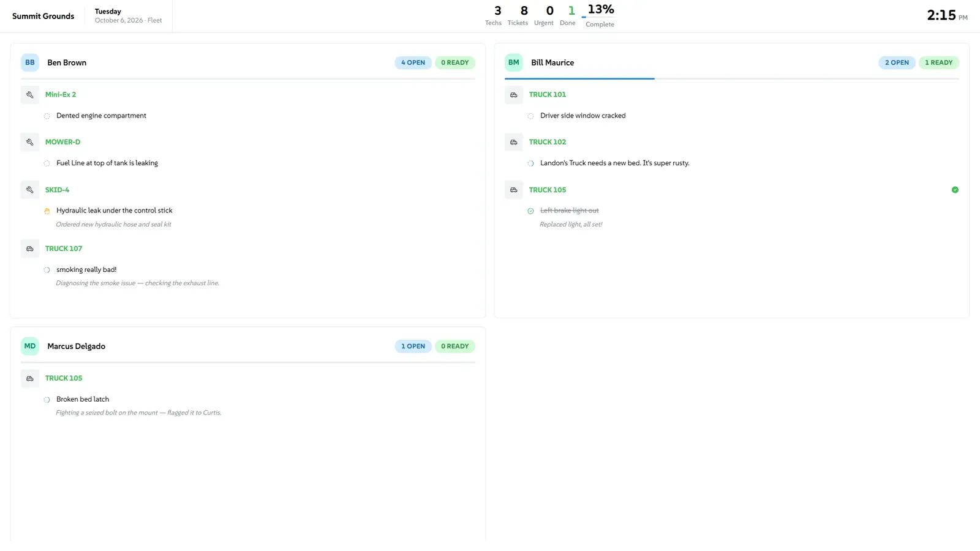Click the status circle for Dented engine compartment
Image resolution: width=980 pixels, height=551 pixels.
[47, 116]
